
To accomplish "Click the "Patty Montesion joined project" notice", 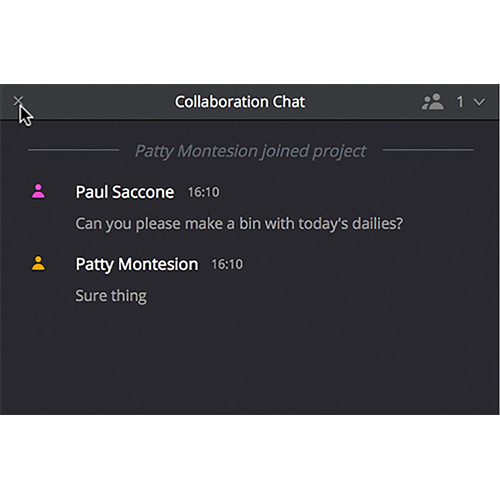I will click(251, 151).
